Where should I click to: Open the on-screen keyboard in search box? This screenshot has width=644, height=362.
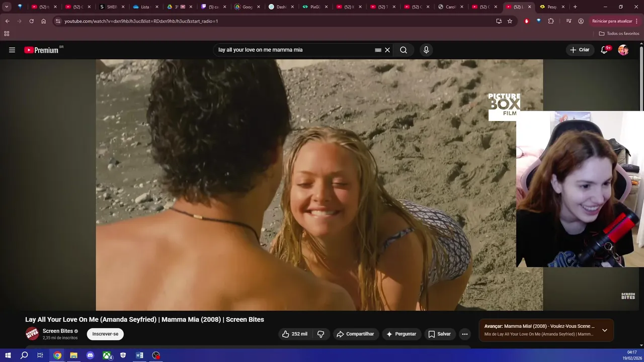click(378, 50)
